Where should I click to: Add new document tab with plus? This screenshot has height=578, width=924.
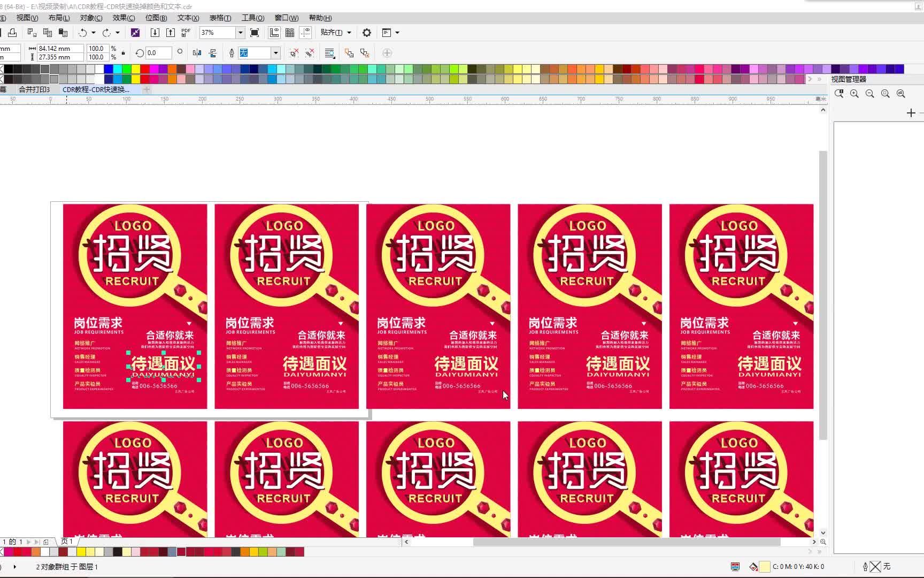click(147, 89)
